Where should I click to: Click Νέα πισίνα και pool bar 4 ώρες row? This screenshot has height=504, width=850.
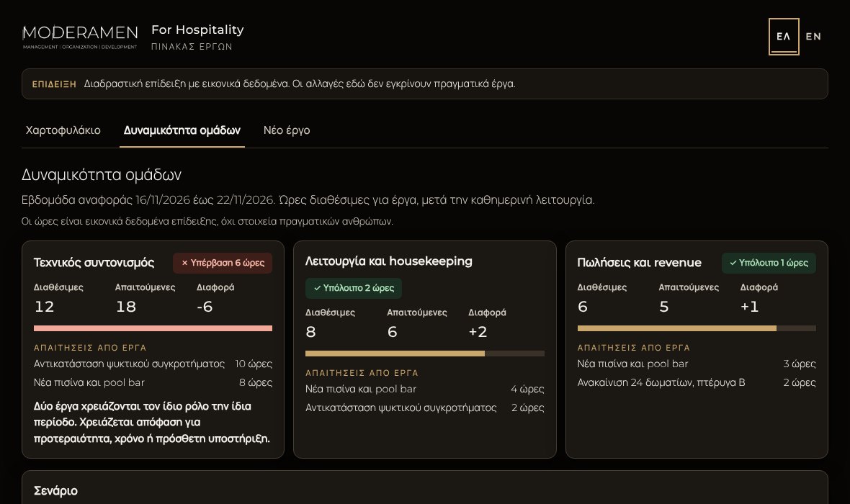pyautogui.click(x=425, y=389)
